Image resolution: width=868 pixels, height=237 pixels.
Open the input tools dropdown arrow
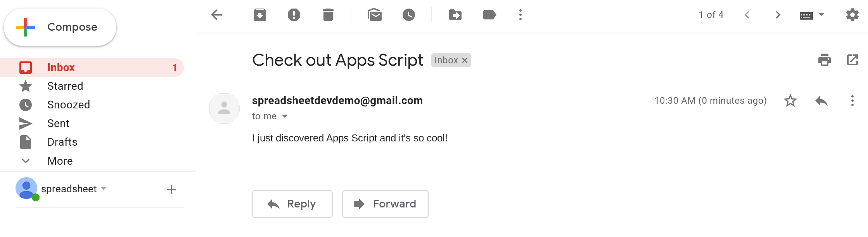821,15
